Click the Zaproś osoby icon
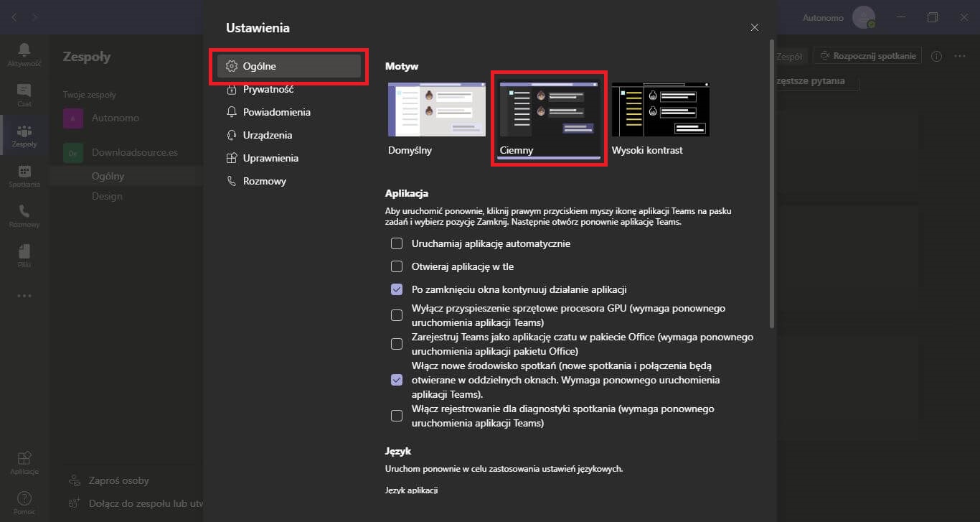980x522 pixels. pos(75,480)
